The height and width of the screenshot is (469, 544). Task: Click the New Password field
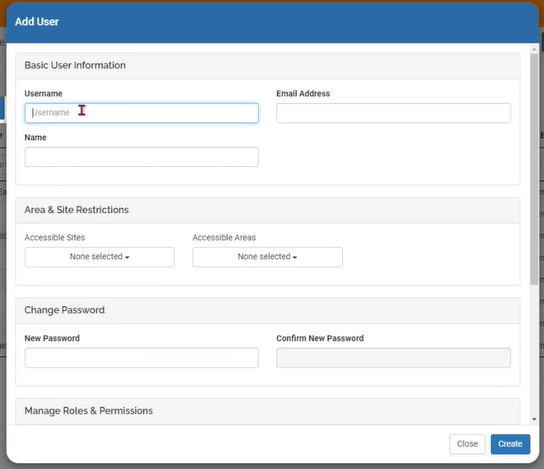coord(141,358)
